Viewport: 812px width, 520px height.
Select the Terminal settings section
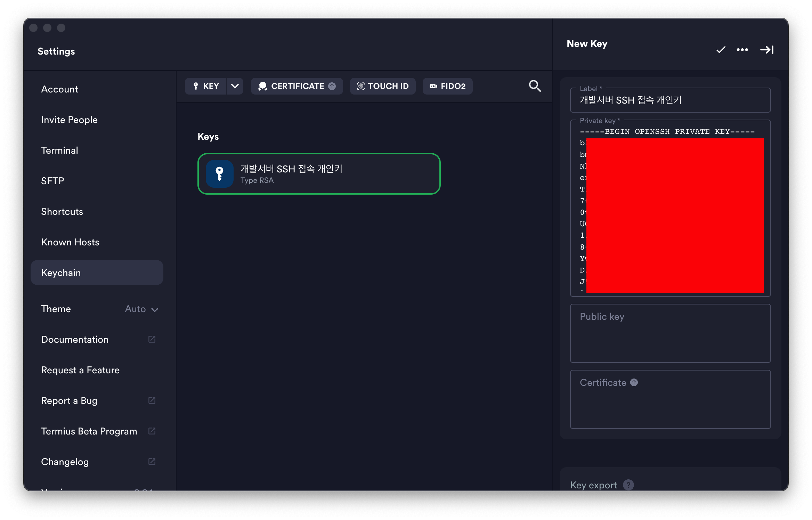(x=59, y=151)
